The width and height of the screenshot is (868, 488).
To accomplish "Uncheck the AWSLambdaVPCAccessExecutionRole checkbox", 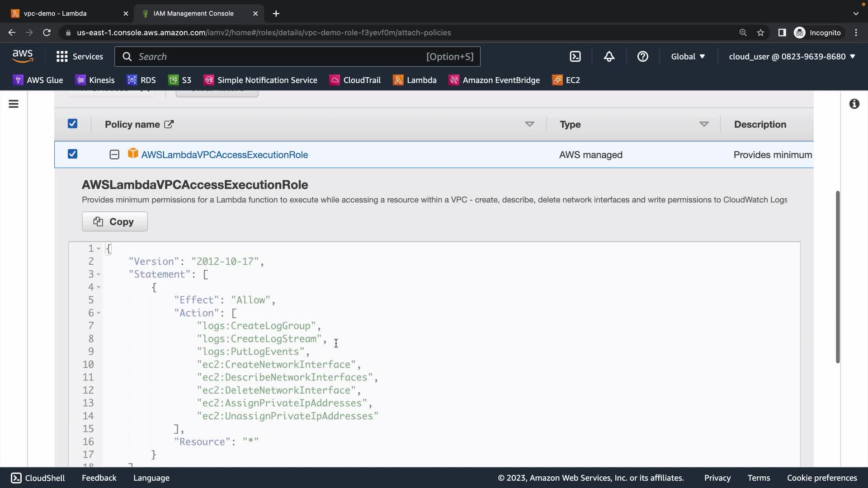I will coord(72,154).
